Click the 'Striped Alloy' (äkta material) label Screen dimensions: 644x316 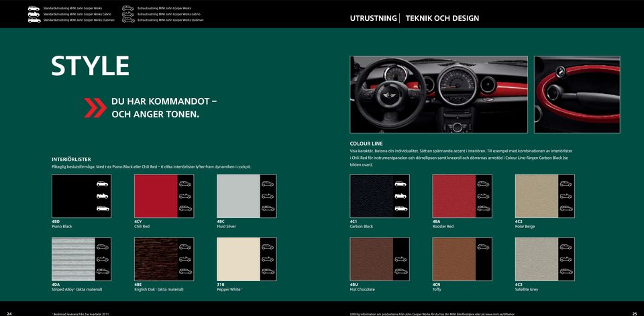pyautogui.click(x=76, y=289)
